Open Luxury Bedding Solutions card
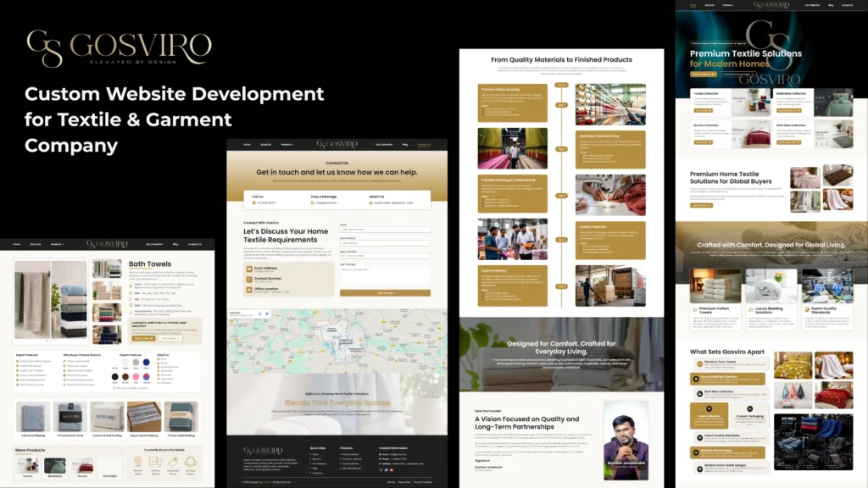Screen dimensions: 868x488 click(771, 299)
